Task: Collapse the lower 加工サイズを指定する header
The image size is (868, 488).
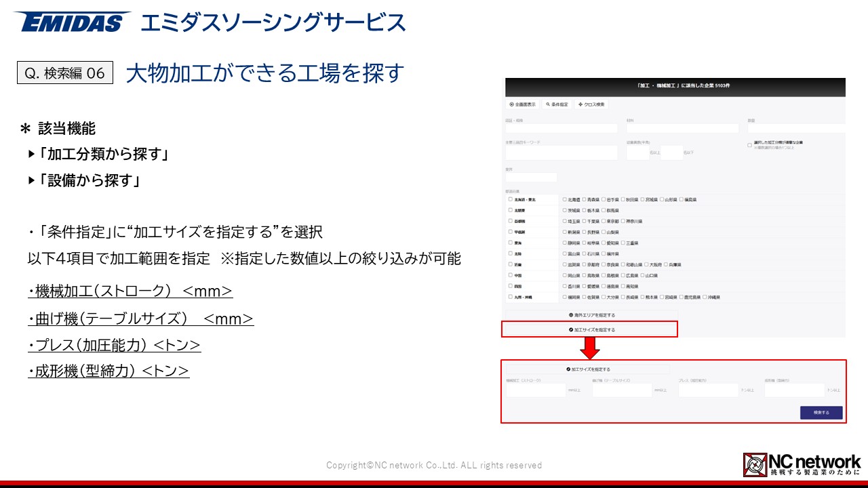Action: click(588, 369)
